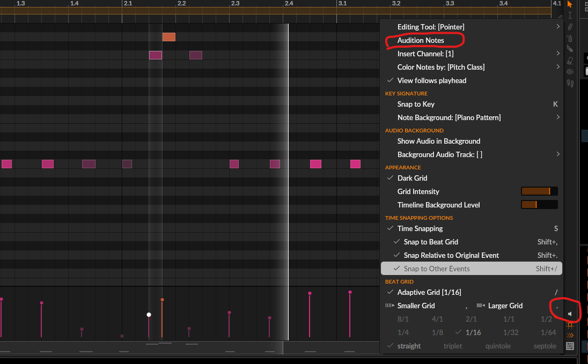Set beat grid to 2/1
Viewport: 588px width, 364px height.
click(471, 319)
